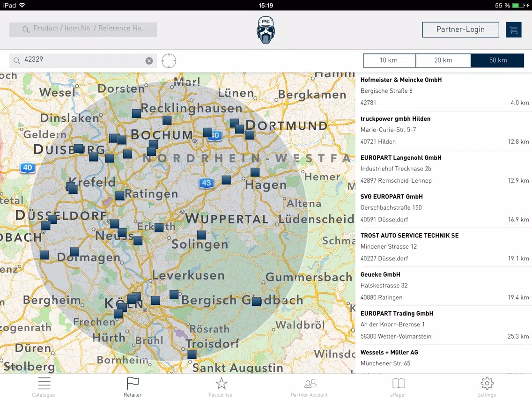Click the Partner-Login button

pyautogui.click(x=460, y=30)
